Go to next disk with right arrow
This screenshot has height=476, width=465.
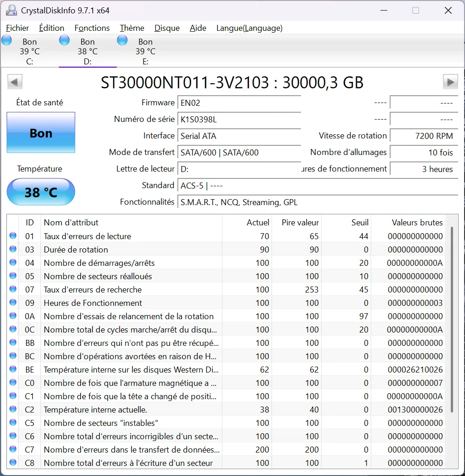point(450,82)
